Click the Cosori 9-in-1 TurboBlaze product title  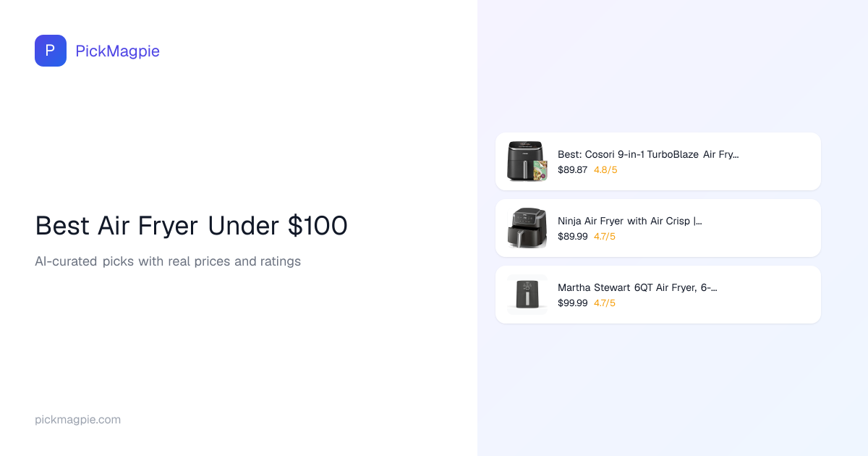648,154
